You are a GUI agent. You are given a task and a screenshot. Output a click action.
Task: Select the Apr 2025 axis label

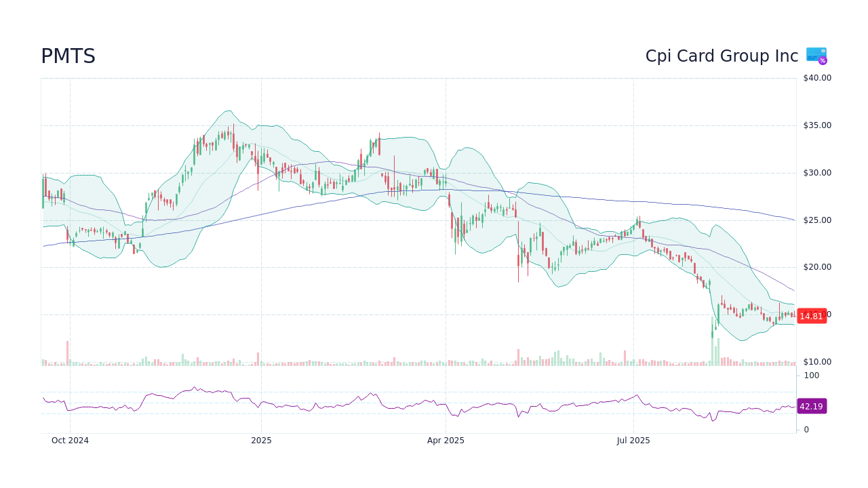click(446, 440)
